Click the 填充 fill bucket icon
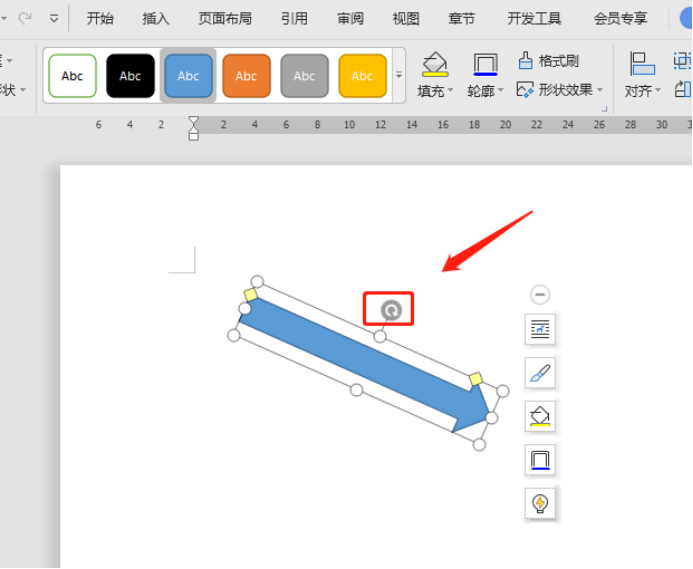Viewport: 693px width, 569px height. [x=435, y=65]
